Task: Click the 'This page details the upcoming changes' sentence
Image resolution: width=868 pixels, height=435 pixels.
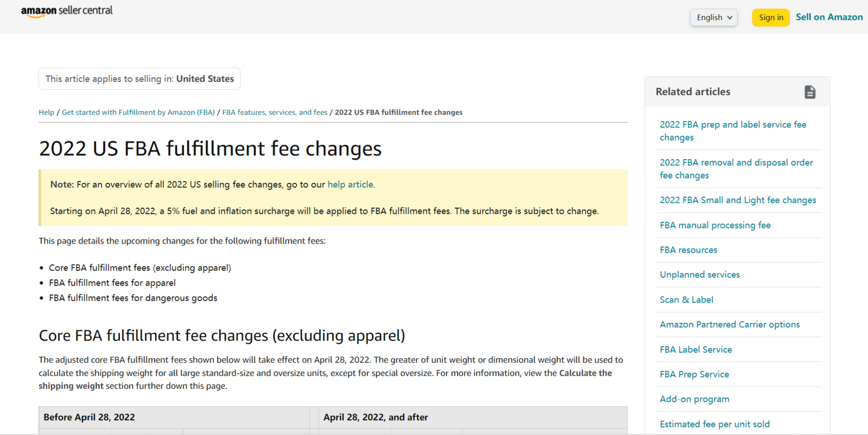Action: click(182, 241)
